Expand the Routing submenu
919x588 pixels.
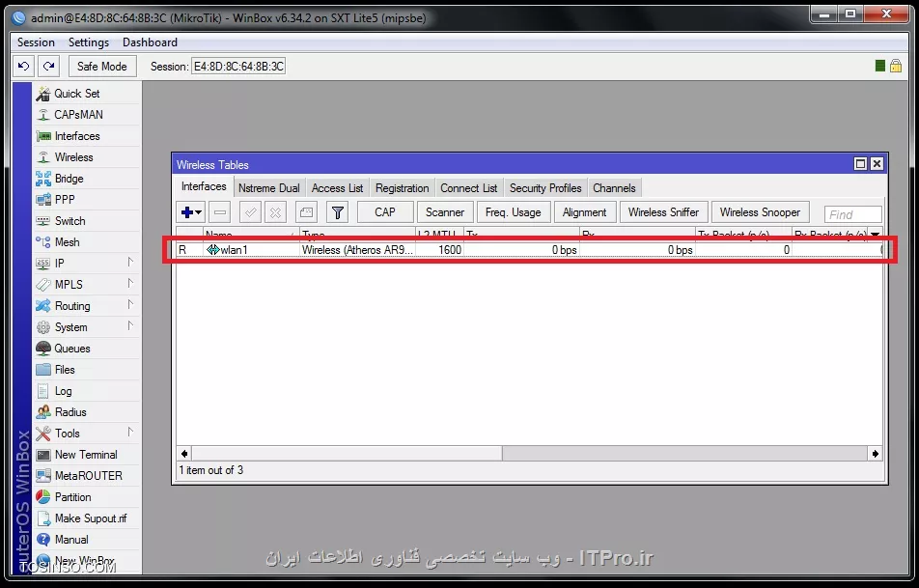tap(87, 306)
